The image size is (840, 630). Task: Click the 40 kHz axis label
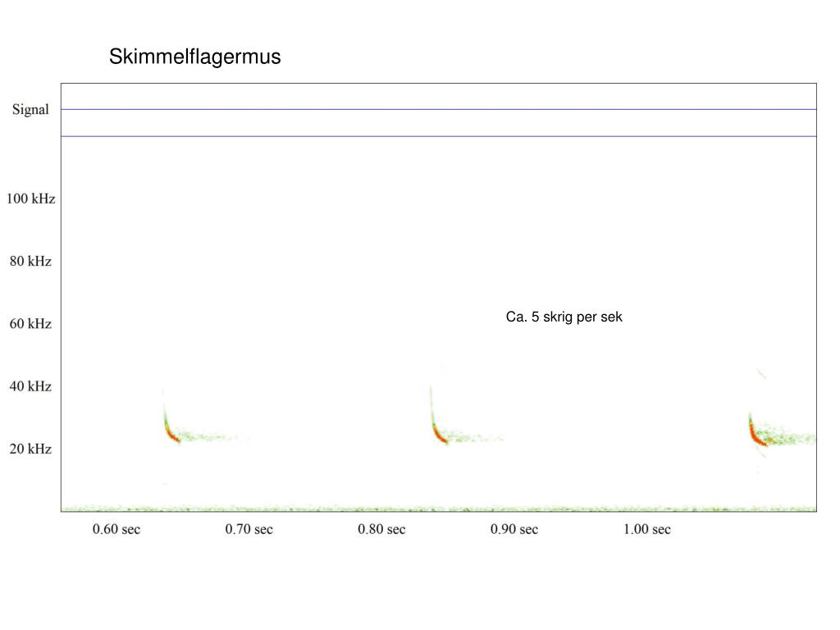point(30,386)
